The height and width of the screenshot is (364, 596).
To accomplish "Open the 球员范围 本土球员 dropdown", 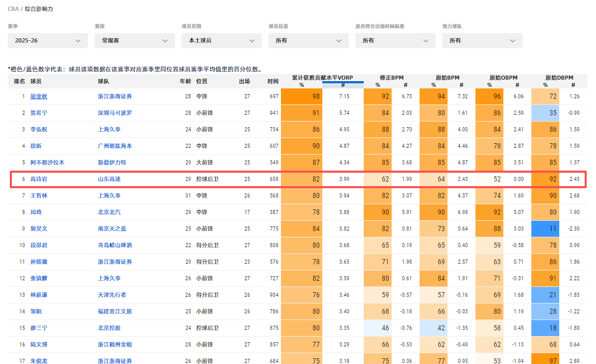I will click(221, 41).
